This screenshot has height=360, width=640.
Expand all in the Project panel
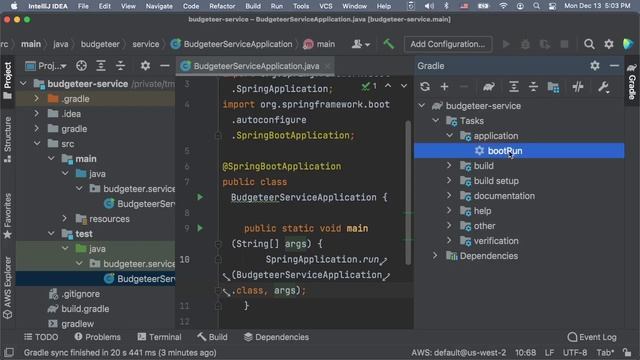click(101, 66)
